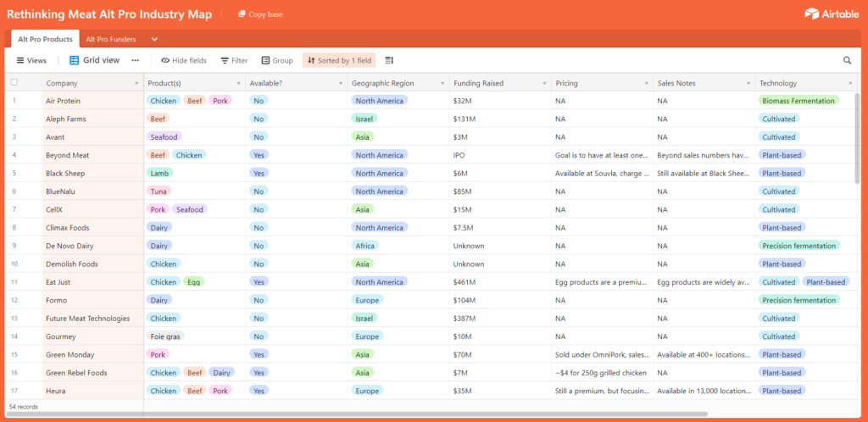Expand the table tabs chevron
The image size is (868, 422).
click(x=154, y=39)
